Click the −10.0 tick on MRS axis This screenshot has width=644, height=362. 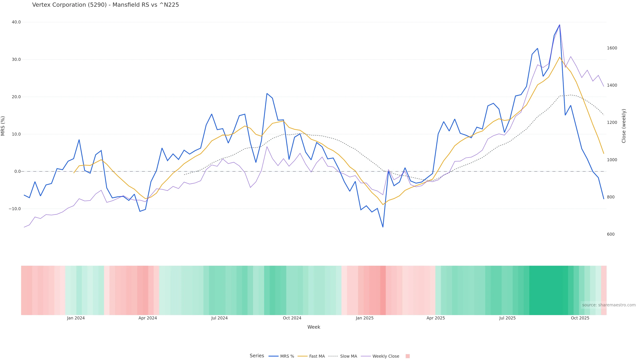click(x=15, y=209)
